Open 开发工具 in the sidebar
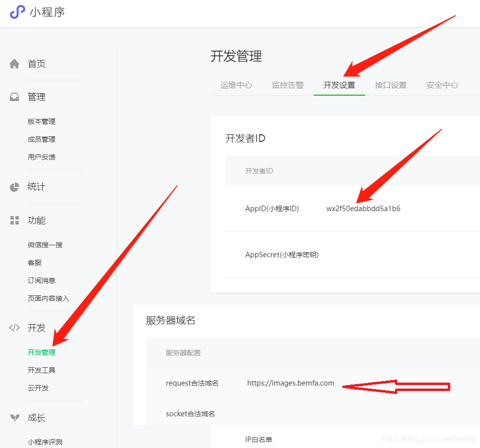 point(42,370)
